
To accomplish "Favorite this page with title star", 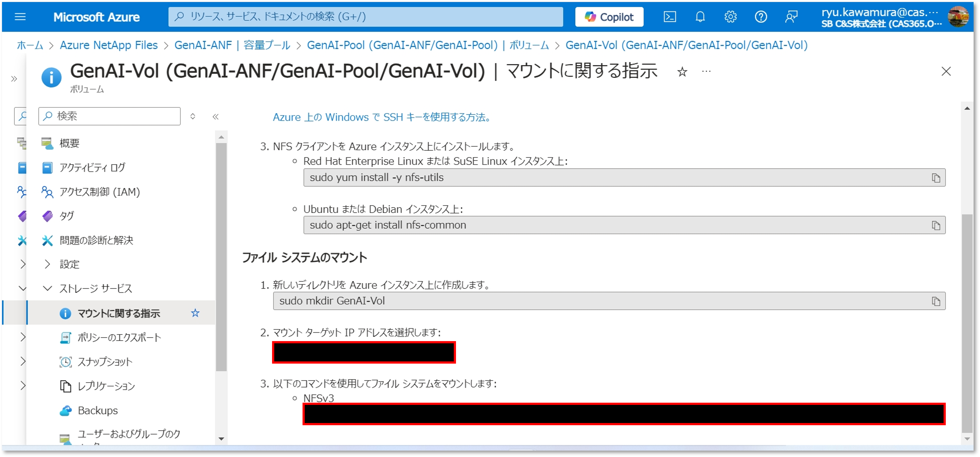I will tap(682, 72).
